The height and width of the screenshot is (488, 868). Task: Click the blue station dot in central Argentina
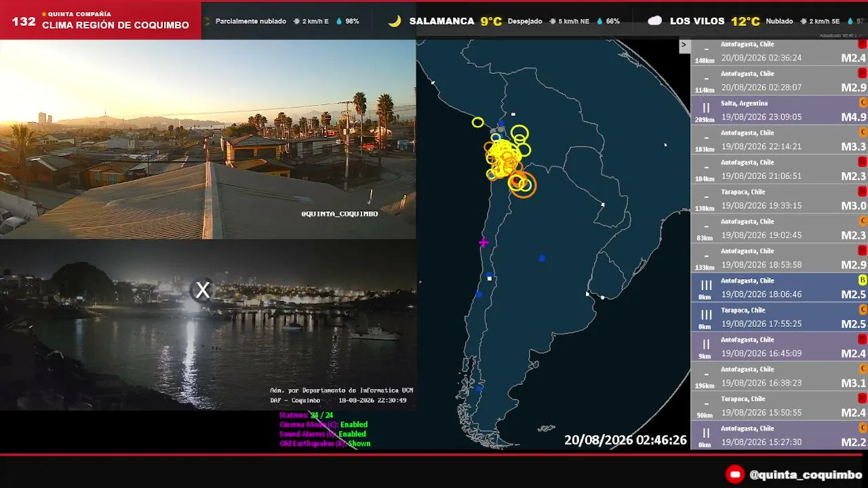(542, 258)
